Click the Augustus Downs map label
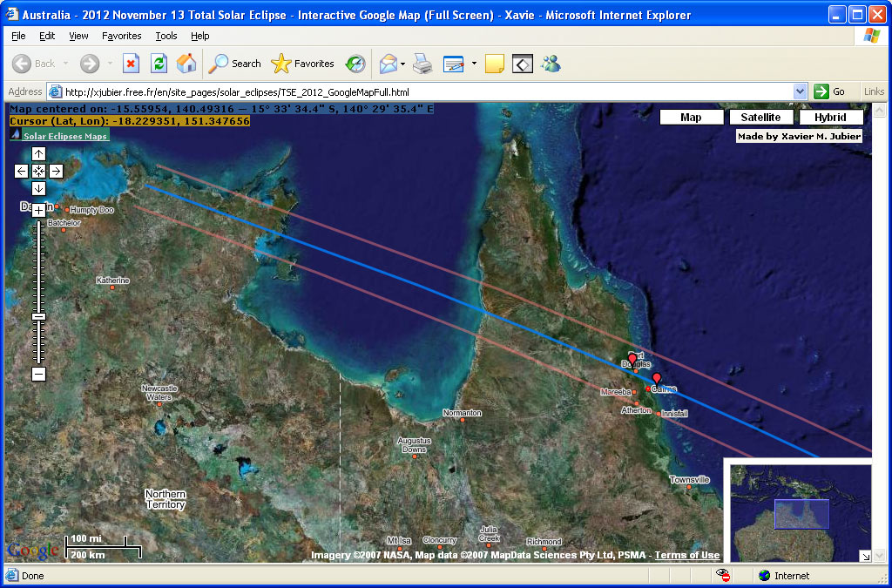892x588 pixels. point(414,444)
